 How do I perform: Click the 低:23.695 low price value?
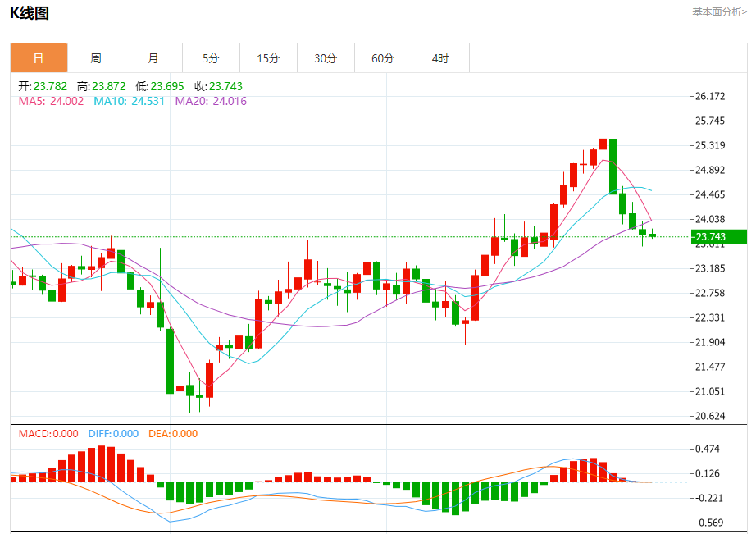pyautogui.click(x=160, y=86)
